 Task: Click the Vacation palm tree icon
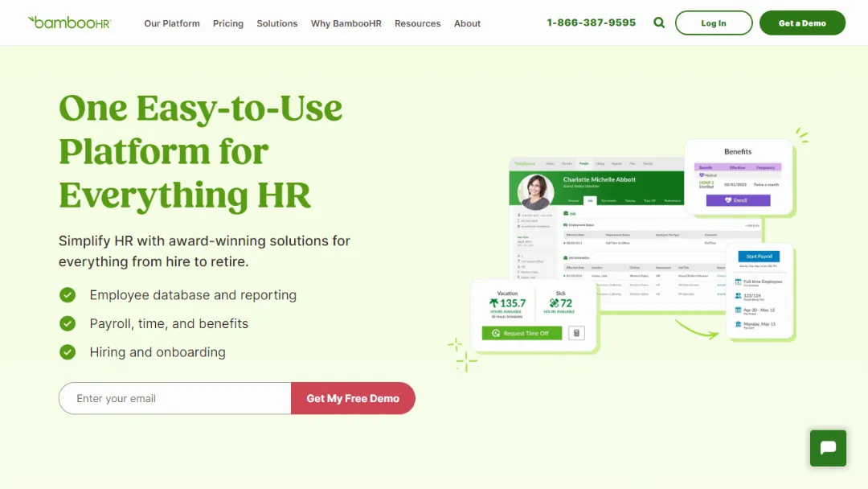pyautogui.click(x=493, y=303)
